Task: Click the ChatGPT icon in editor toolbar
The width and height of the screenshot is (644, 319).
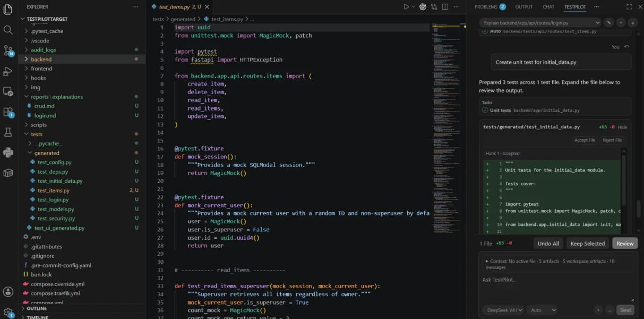Action: click(423, 7)
